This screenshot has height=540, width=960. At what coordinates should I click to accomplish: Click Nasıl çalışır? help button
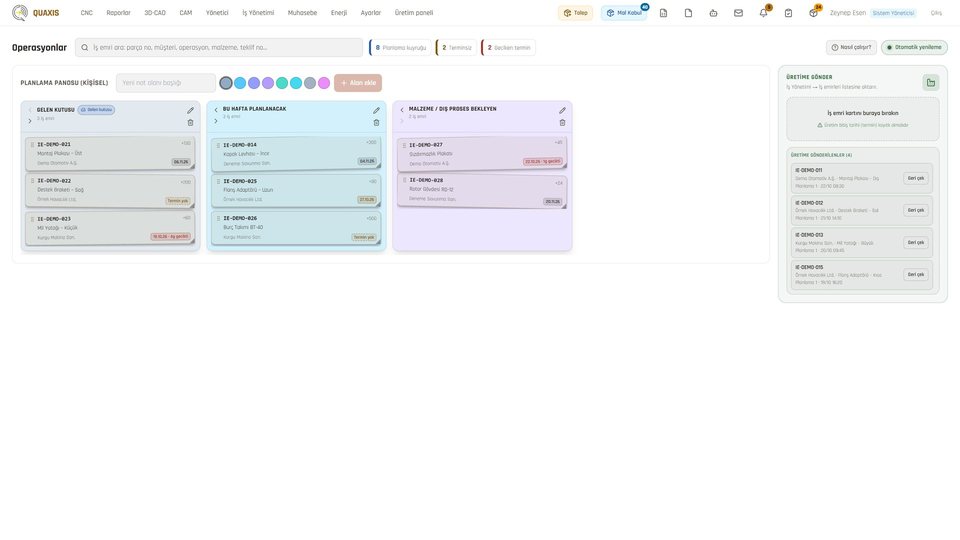pos(851,47)
